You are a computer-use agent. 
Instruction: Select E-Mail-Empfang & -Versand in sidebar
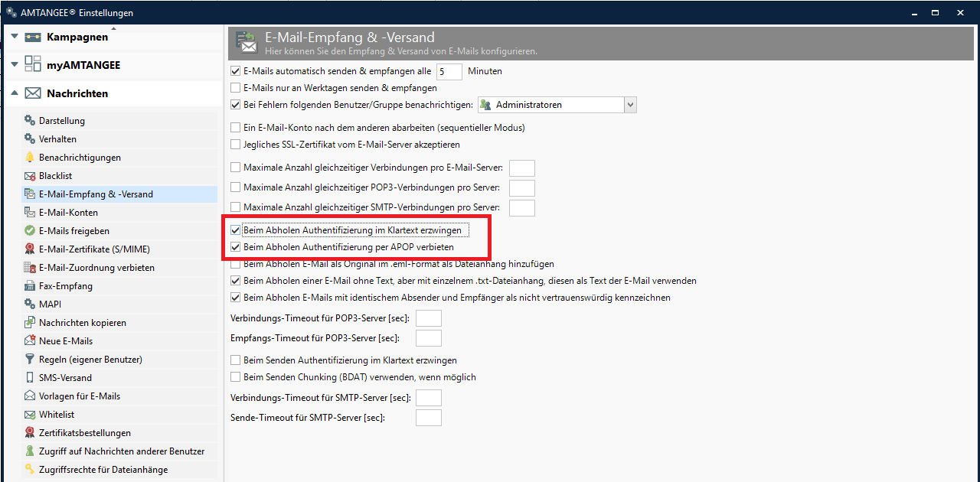tap(119, 194)
